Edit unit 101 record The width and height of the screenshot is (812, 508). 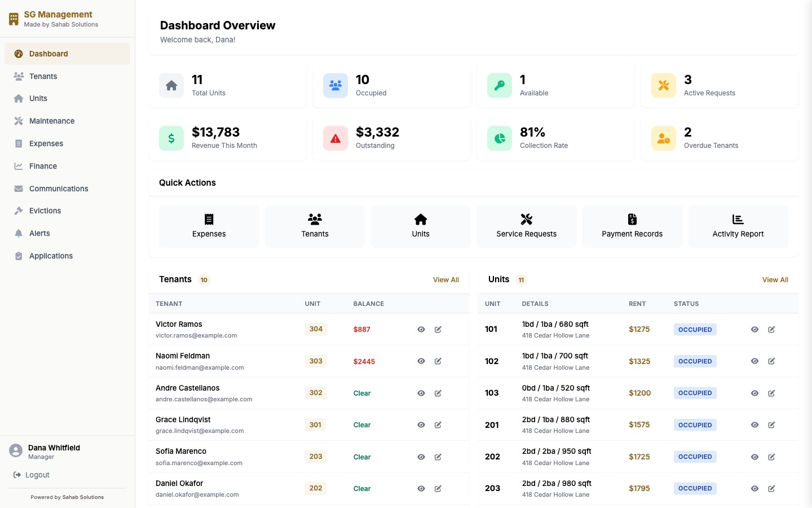(x=771, y=330)
